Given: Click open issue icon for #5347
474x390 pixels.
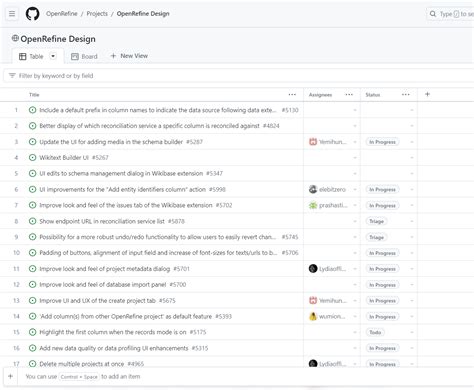Looking at the screenshot, I should pos(32,173).
